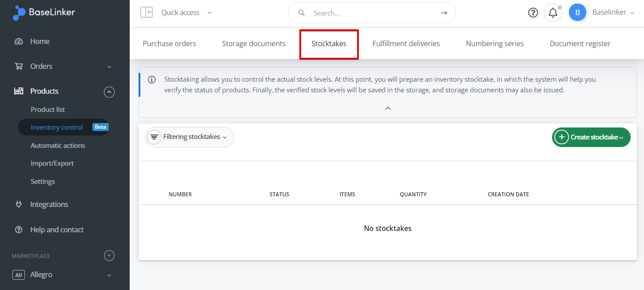644x290 pixels.
Task: Switch to the Storage documents tab
Action: click(254, 44)
